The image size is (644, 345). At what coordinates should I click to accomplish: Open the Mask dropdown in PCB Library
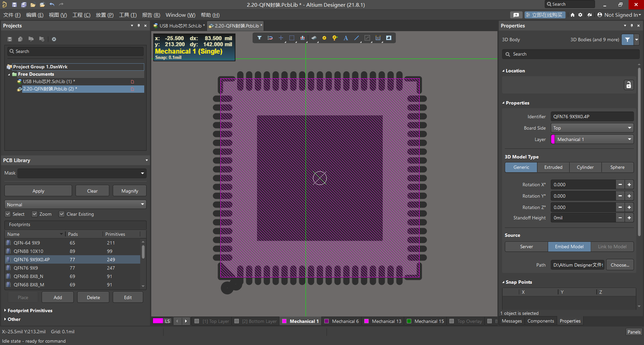click(142, 173)
